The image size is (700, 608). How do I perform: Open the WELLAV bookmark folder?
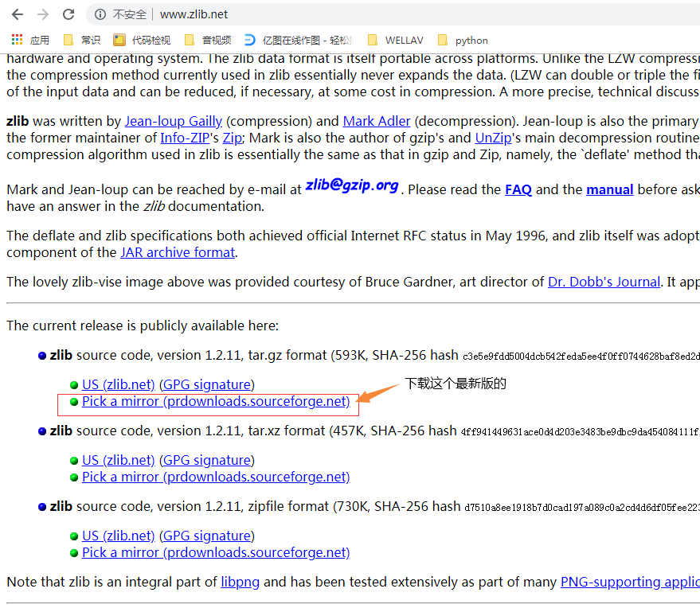point(396,40)
